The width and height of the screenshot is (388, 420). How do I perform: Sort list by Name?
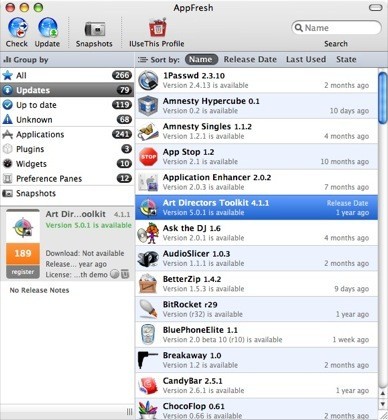[x=201, y=59]
